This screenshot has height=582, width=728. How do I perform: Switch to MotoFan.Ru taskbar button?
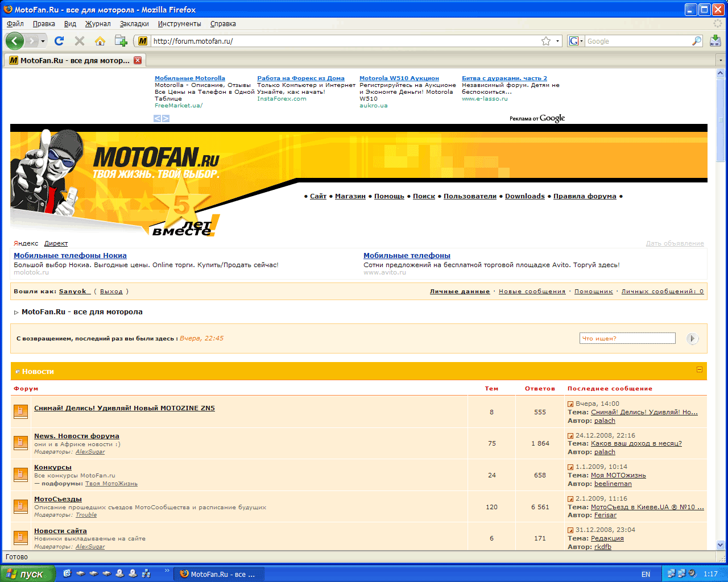tap(218, 574)
